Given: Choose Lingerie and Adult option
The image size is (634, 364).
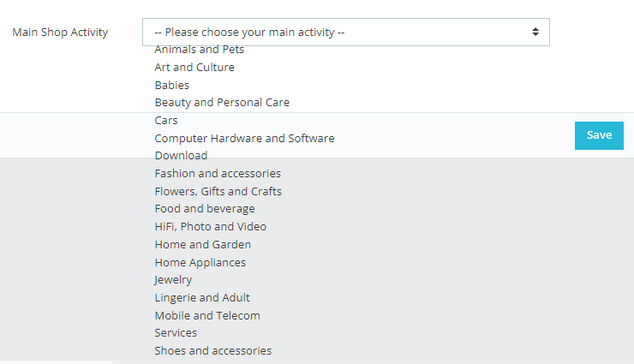Looking at the screenshot, I should [x=202, y=297].
